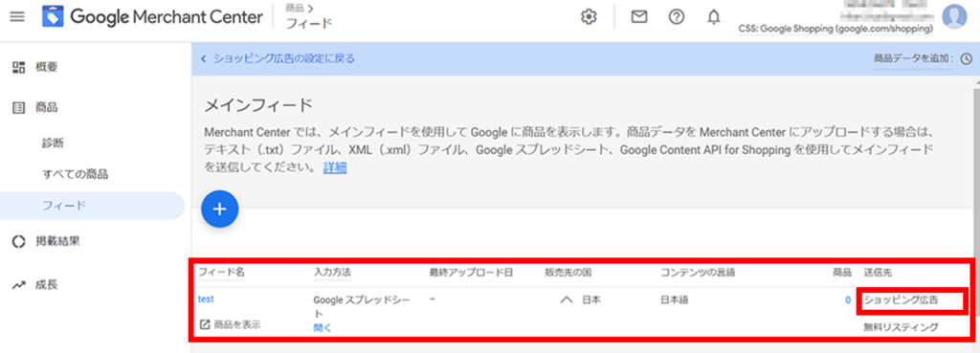Image resolution: width=980 pixels, height=353 pixels.
Task: Click the 送信先 column header
Action: pos(879,273)
